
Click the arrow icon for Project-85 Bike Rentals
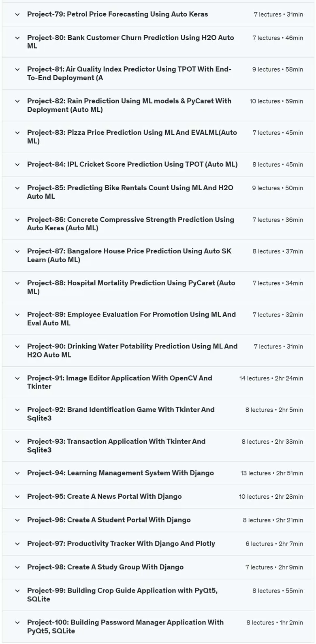(17, 188)
